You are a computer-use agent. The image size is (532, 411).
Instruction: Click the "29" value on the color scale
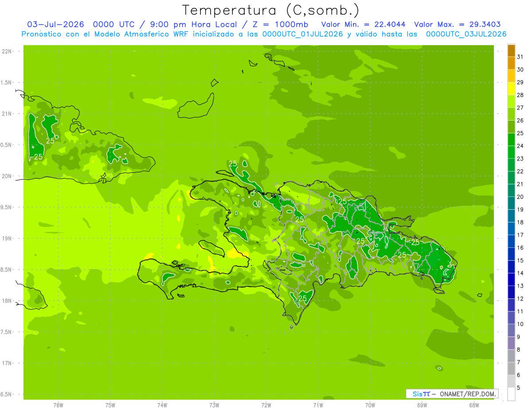pyautogui.click(x=520, y=82)
